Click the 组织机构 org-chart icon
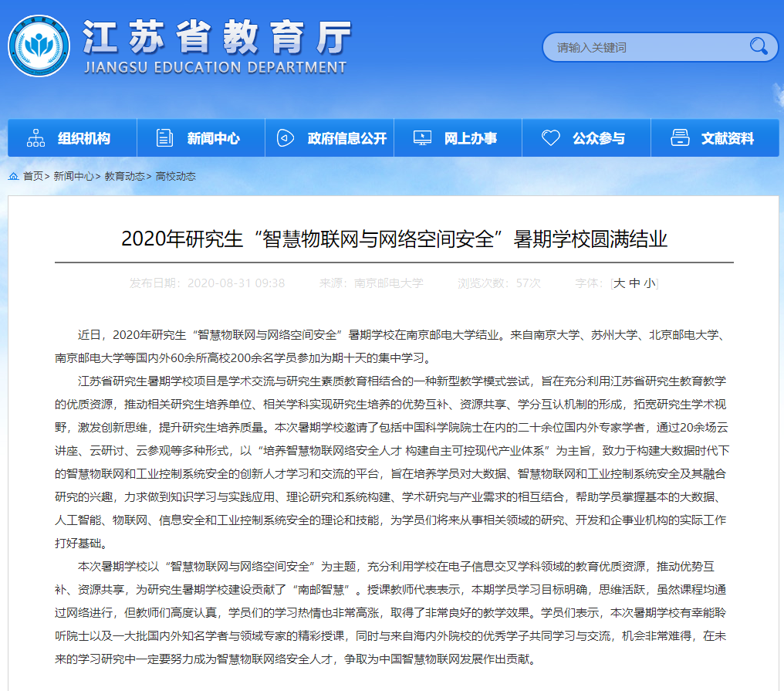784x691 pixels. click(36, 138)
